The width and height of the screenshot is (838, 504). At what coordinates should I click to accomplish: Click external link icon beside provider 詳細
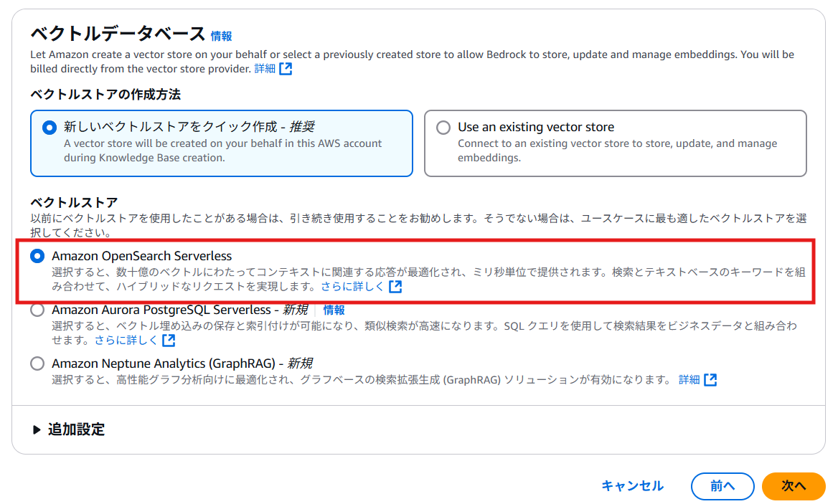[x=286, y=69]
